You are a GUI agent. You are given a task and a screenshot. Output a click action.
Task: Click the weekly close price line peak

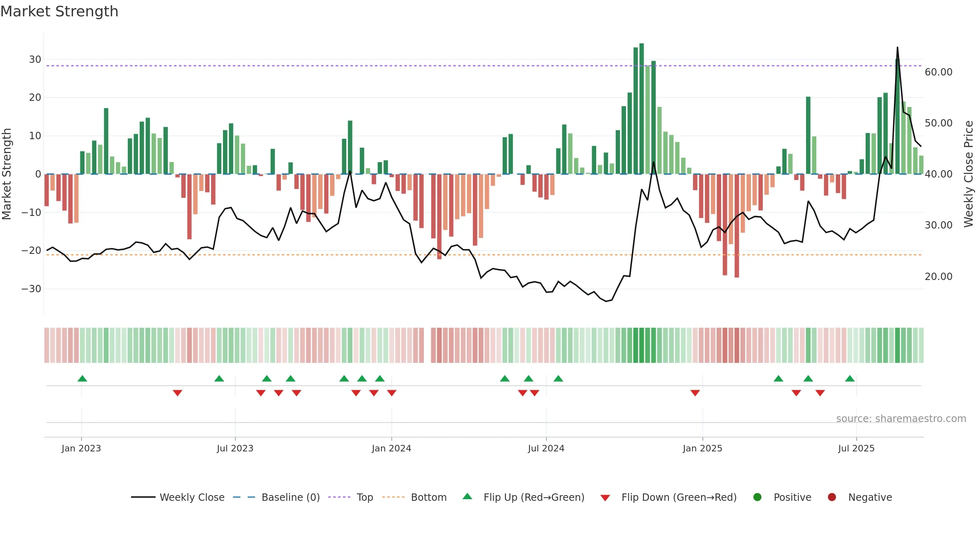897,47
